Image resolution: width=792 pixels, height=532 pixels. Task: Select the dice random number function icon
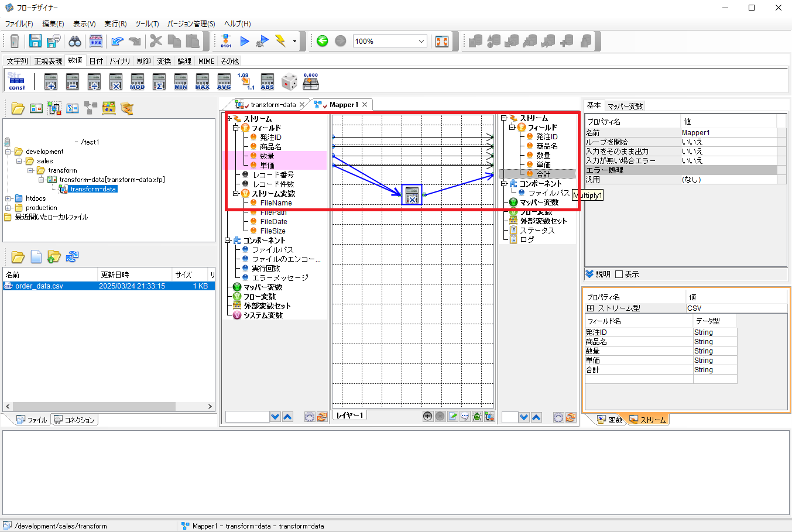click(289, 81)
